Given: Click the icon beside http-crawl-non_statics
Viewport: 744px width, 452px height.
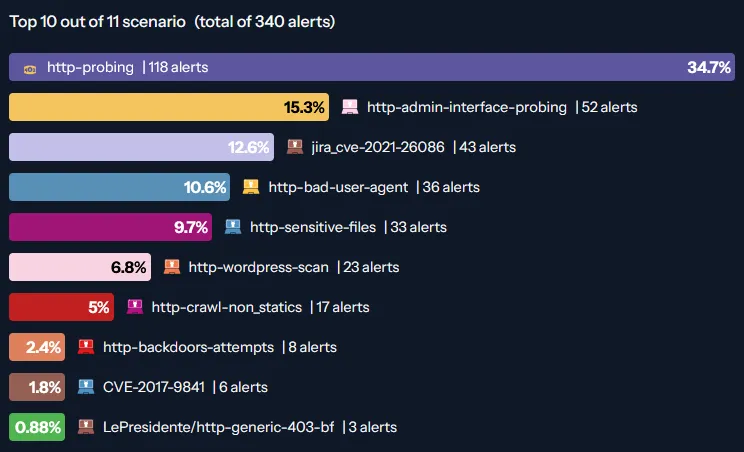Looking at the screenshot, I should (x=135, y=306).
